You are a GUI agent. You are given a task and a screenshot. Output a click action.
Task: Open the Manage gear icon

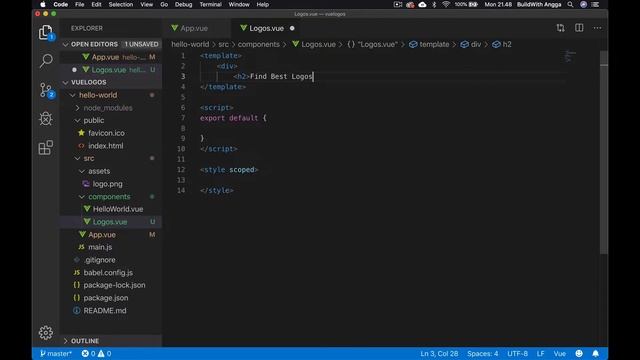pos(46,333)
